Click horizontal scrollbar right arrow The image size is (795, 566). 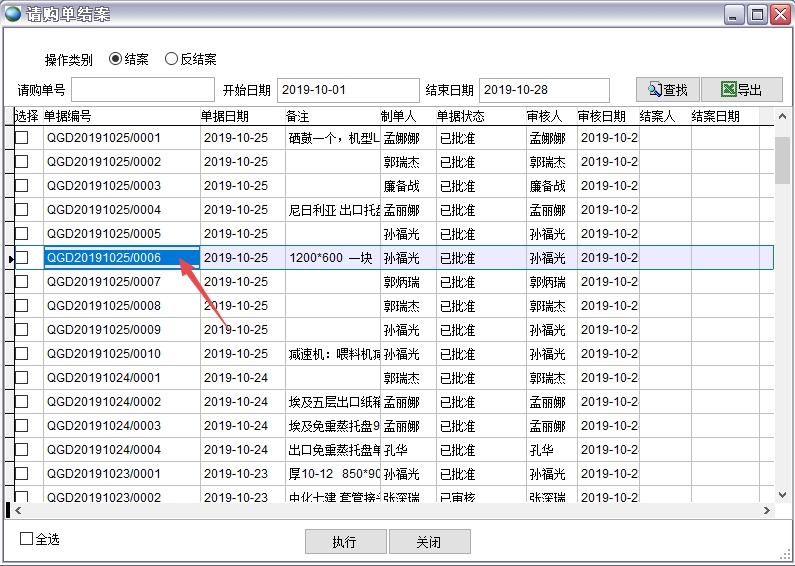point(767,510)
